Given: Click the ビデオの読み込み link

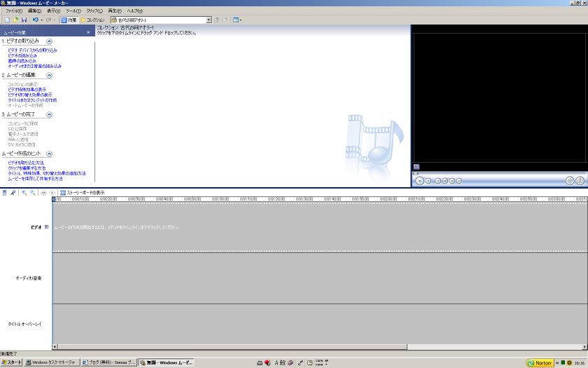Looking at the screenshot, I should point(22,55).
